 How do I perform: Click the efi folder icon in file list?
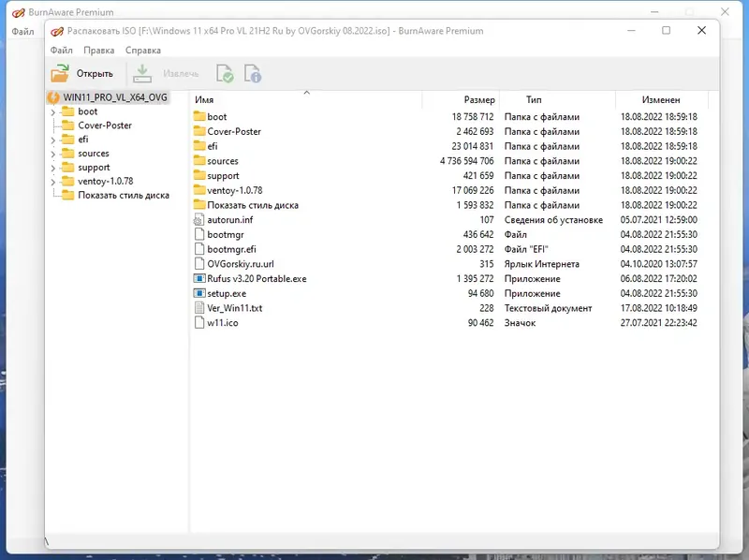click(x=199, y=146)
